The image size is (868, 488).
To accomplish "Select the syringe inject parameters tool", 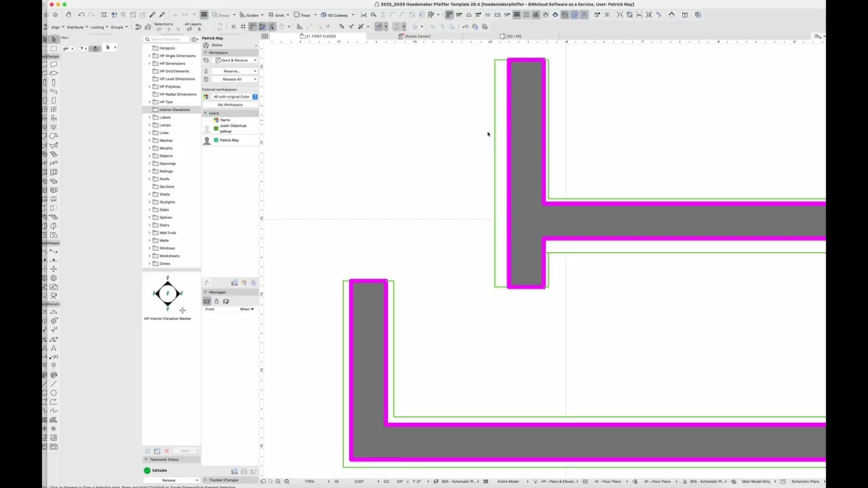I will pyautogui.click(x=161, y=14).
